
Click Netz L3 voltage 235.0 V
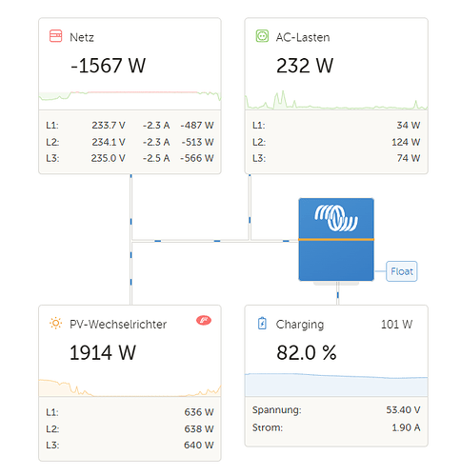109,158
